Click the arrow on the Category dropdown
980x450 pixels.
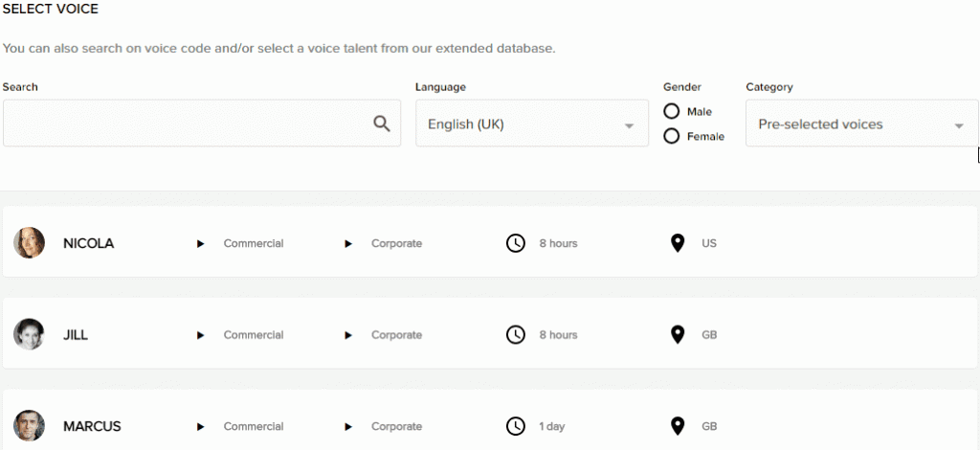tap(959, 125)
